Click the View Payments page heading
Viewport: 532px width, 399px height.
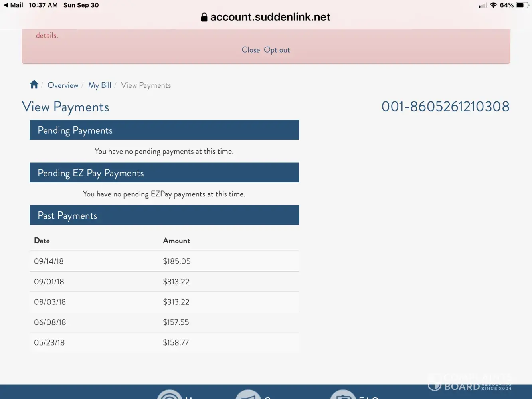(x=65, y=107)
